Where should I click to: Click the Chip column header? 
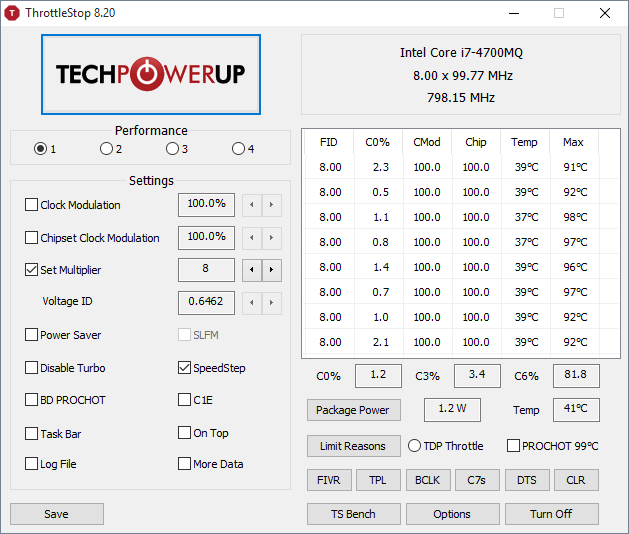[476, 142]
